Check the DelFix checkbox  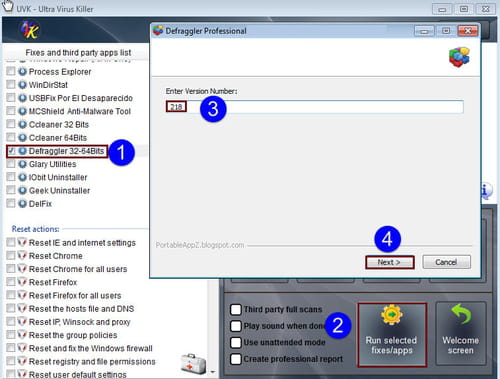pyautogui.click(x=11, y=203)
